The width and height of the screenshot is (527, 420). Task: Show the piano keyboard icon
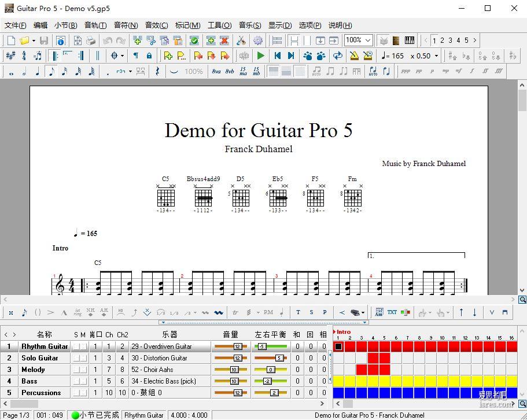[410, 40]
